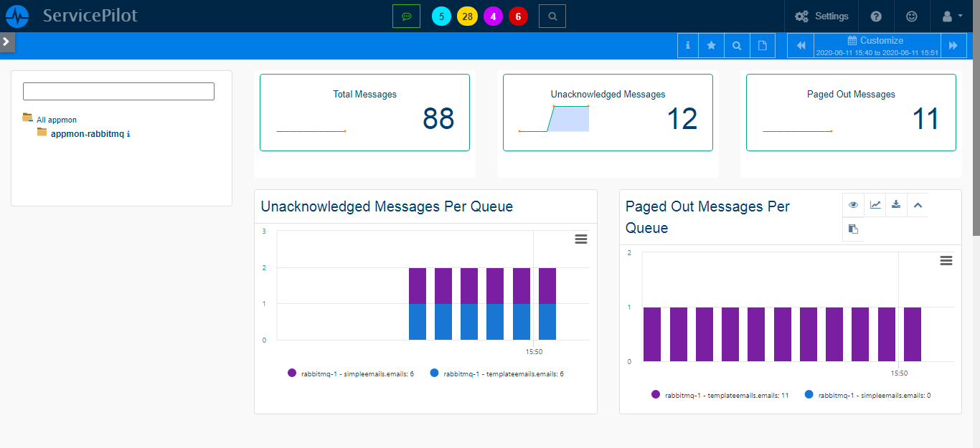Open the help question mark icon

[876, 16]
